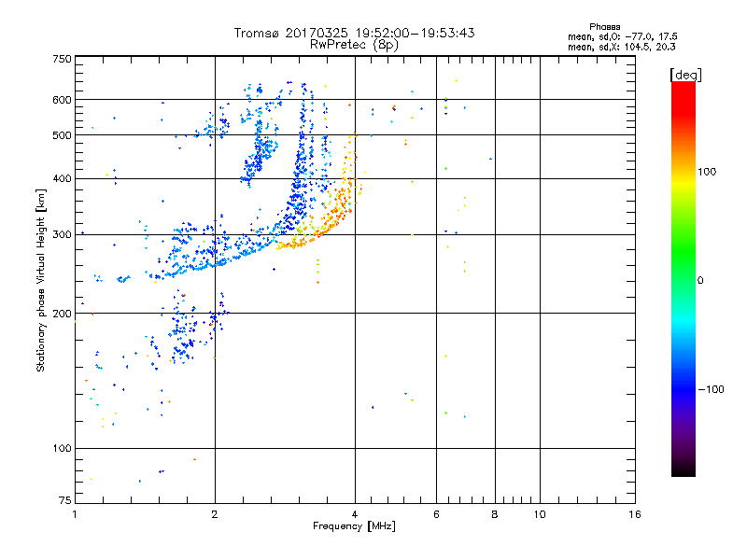Viewport: 747px width, 560px height.
Task: Click the '[deg]' colorbar unit label
Action: [x=685, y=75]
